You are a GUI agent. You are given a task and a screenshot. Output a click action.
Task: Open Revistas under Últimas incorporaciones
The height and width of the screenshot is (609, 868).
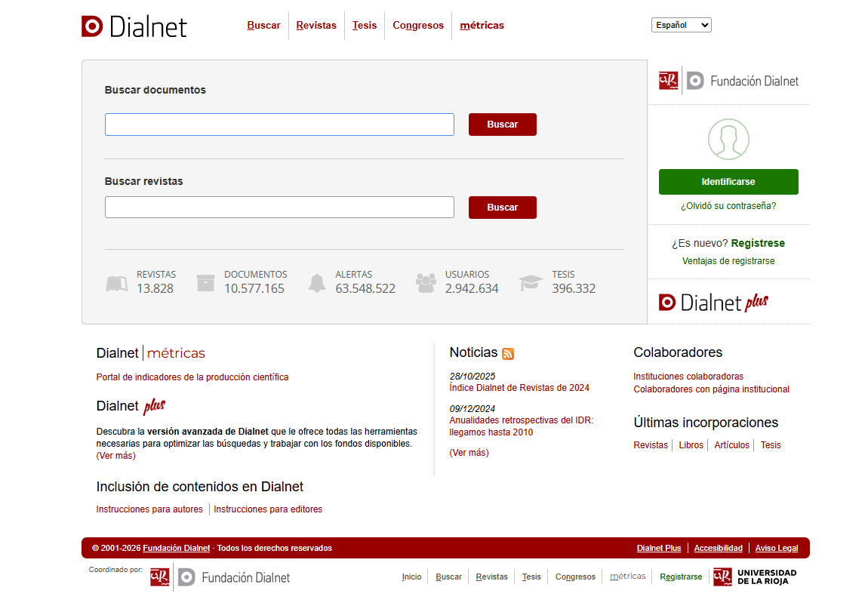coord(651,445)
